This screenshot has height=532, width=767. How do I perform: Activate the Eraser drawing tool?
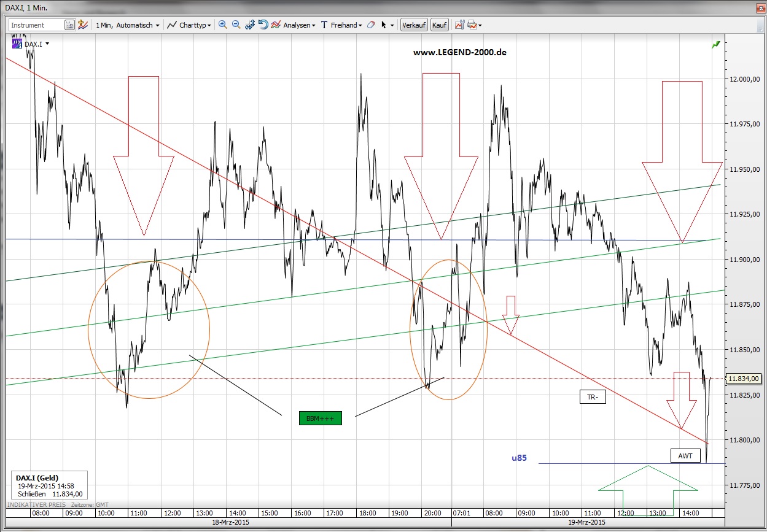click(x=371, y=25)
